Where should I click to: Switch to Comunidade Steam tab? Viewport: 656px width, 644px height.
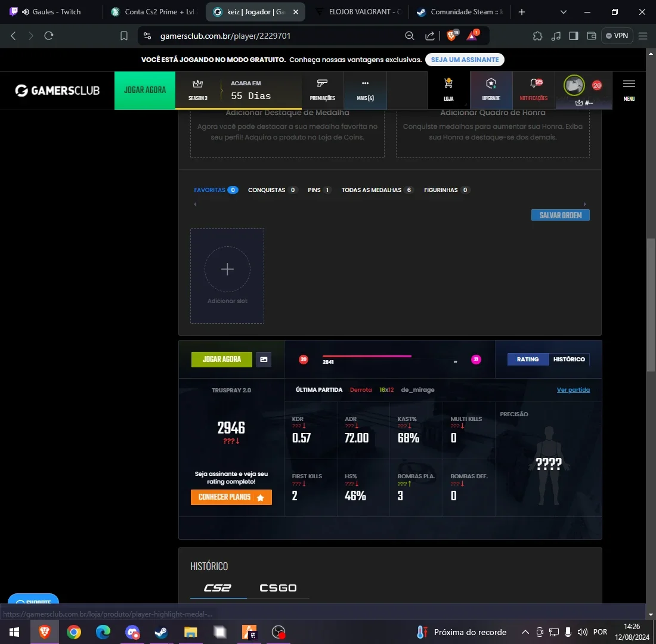460,12
